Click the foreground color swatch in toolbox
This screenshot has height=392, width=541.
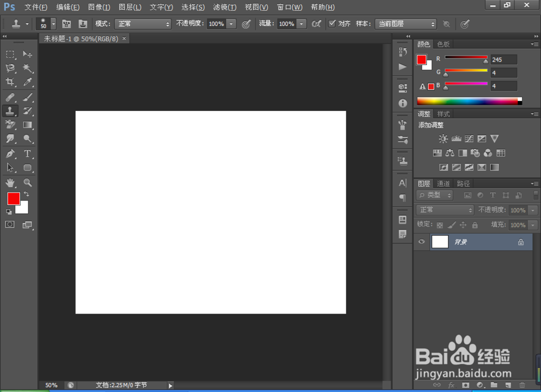[13, 198]
